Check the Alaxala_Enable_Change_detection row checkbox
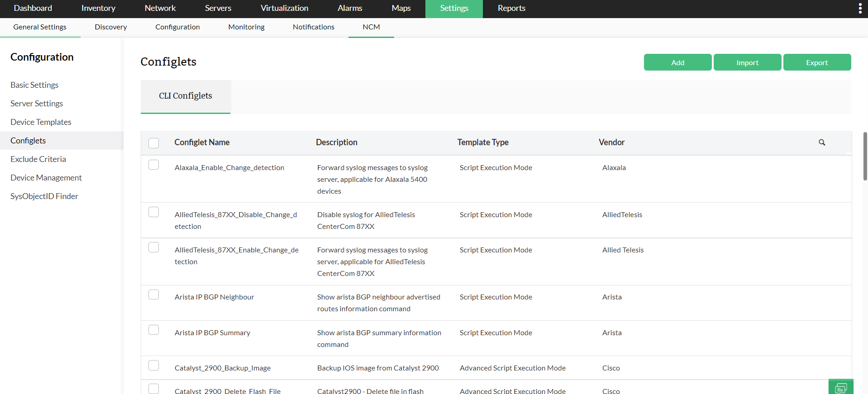This screenshot has width=868, height=394. tap(154, 165)
